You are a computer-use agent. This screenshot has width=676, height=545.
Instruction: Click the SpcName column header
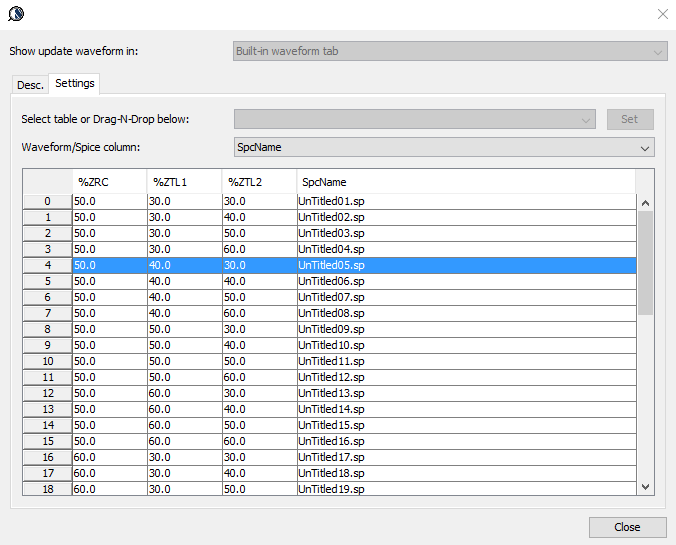(465, 182)
